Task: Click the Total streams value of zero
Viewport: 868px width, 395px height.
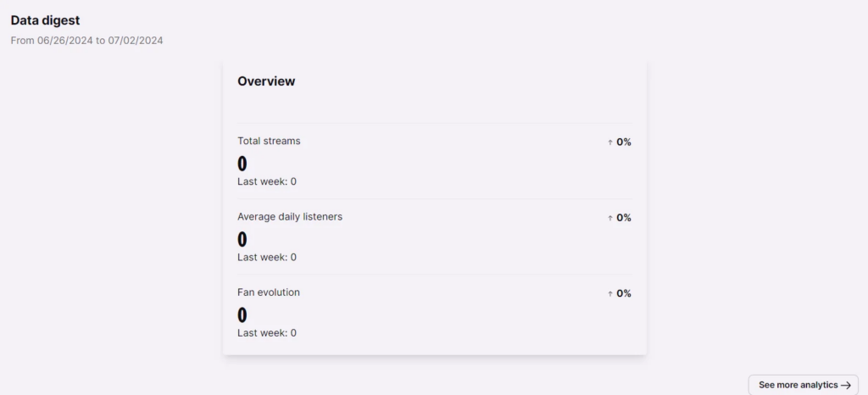Action: pos(242,164)
